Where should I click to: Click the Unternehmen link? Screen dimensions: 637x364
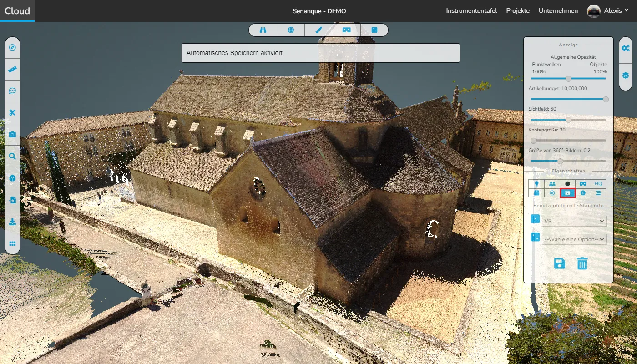click(x=558, y=11)
